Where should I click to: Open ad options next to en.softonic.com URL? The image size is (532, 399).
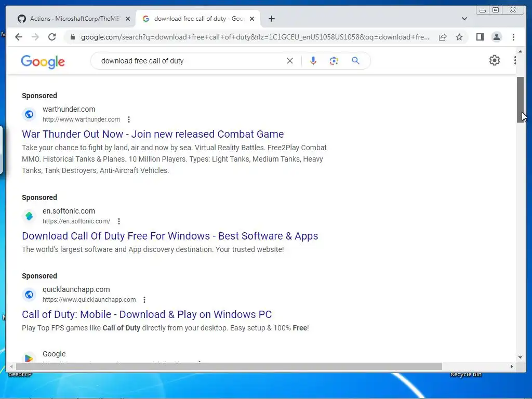[119, 221]
